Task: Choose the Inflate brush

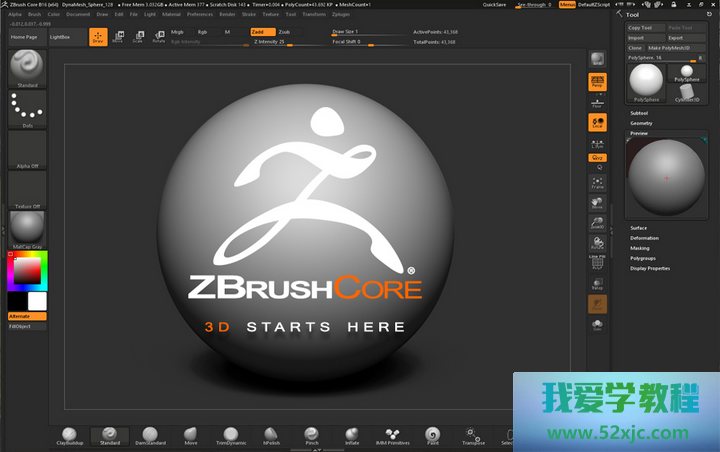Action: [352, 435]
